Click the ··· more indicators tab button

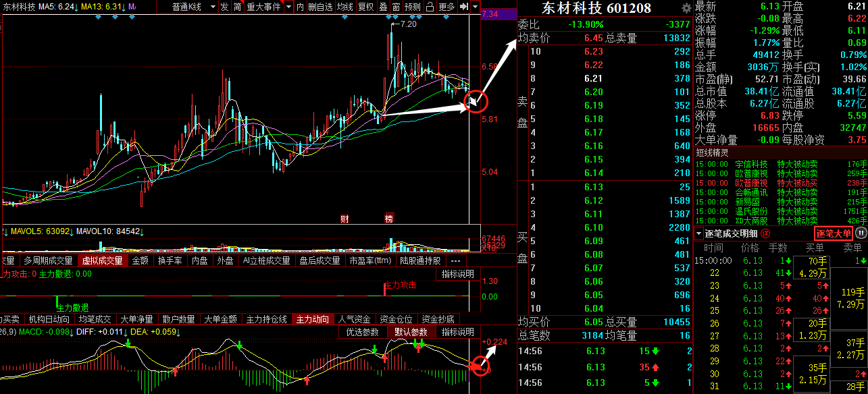pos(455,260)
